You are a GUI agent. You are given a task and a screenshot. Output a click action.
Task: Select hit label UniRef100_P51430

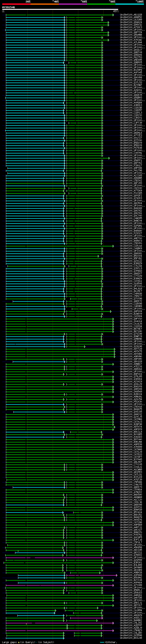[131, 402]
